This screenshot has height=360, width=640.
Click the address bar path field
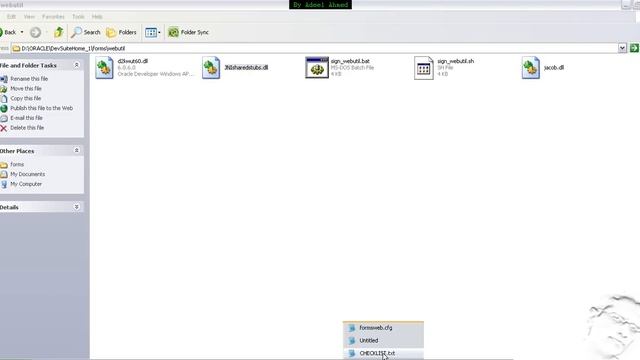314,48
